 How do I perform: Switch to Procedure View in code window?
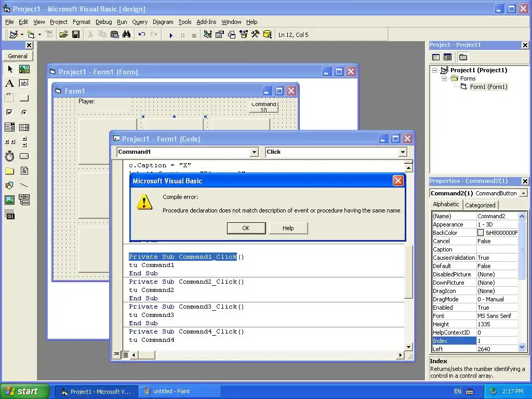(116, 354)
